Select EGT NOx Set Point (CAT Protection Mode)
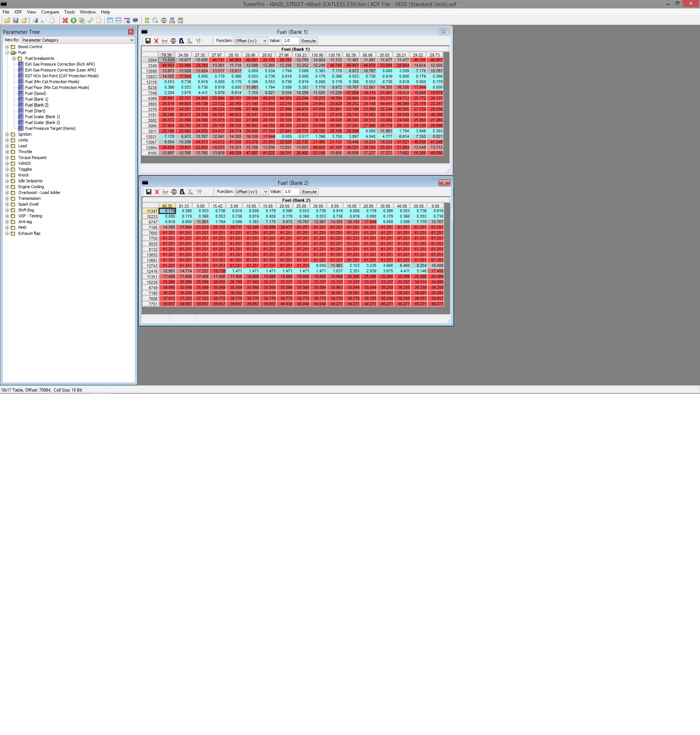 tap(62, 76)
